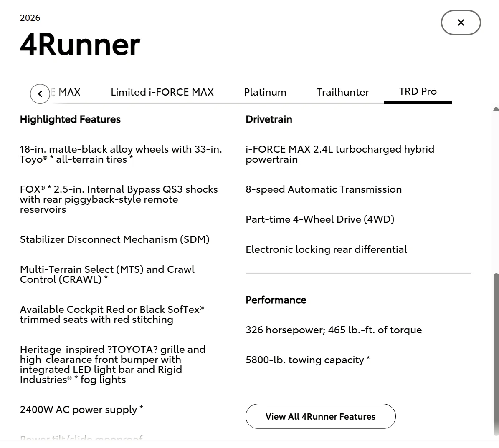Screen dimensions: 499x448
Task: Click the left arrow to show previous trims
Action: (x=40, y=94)
